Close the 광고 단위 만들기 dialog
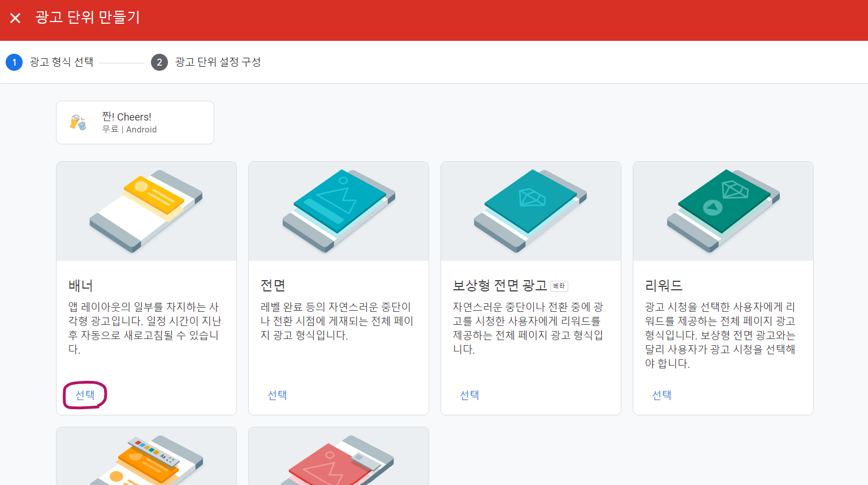Screen dimensions: 868x485 15,18
